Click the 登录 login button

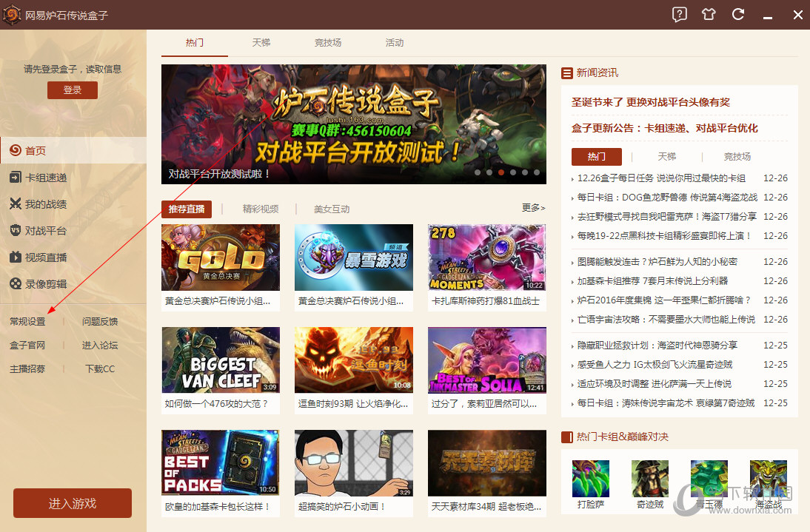[x=72, y=90]
